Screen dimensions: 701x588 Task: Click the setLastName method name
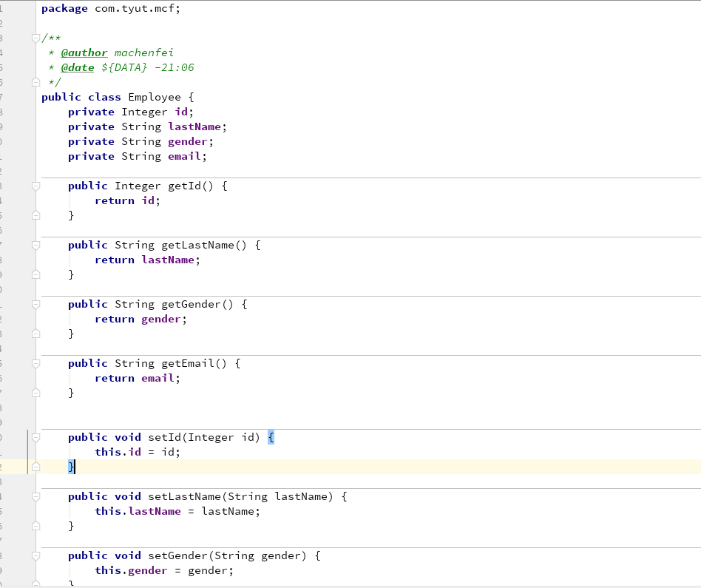(184, 497)
